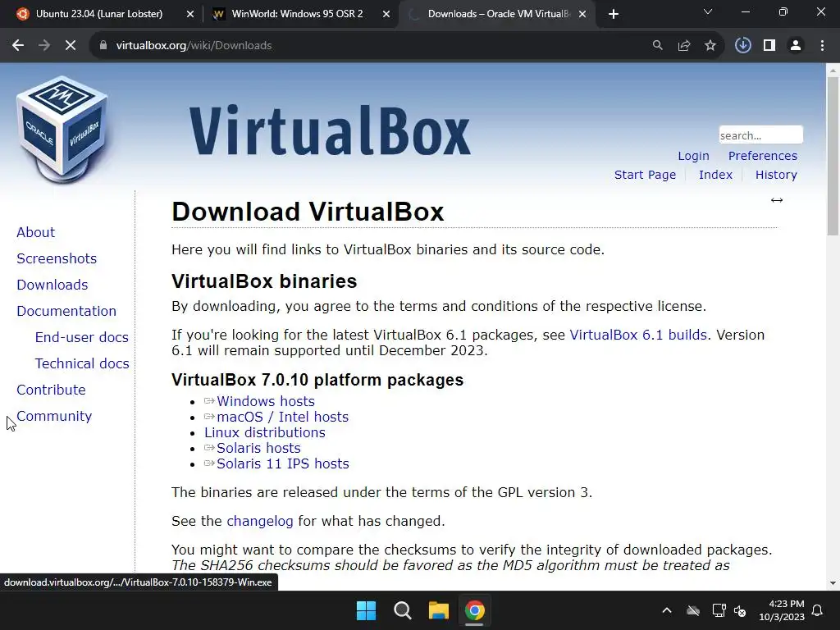Click the site lock icon
Image resolution: width=840 pixels, height=630 pixels.
tap(103, 46)
